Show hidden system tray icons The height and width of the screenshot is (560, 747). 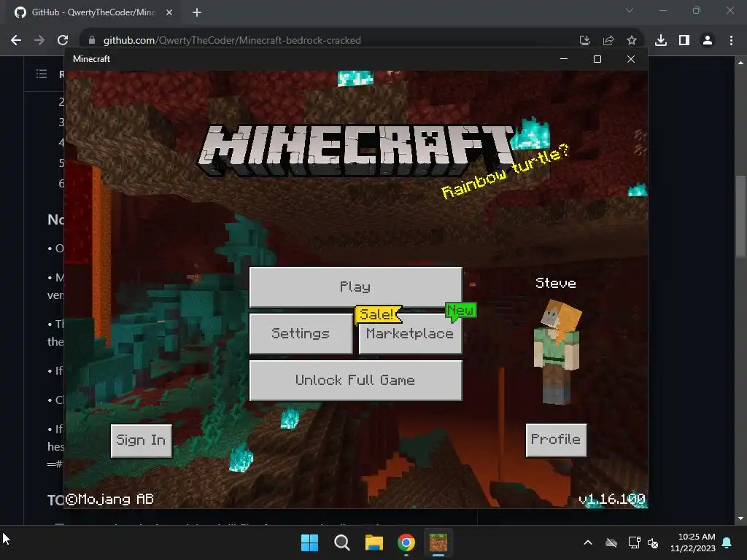588,542
